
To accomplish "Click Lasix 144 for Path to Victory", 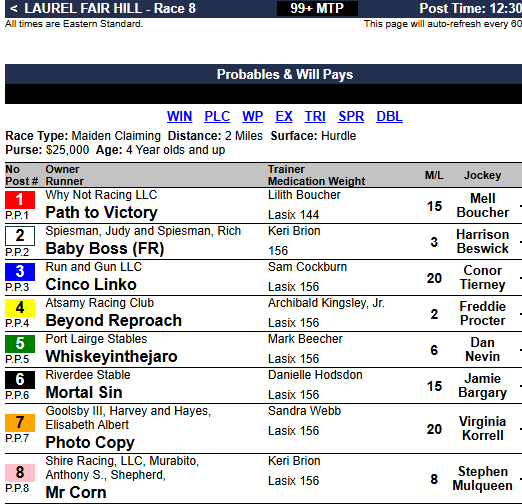I will click(x=293, y=215).
